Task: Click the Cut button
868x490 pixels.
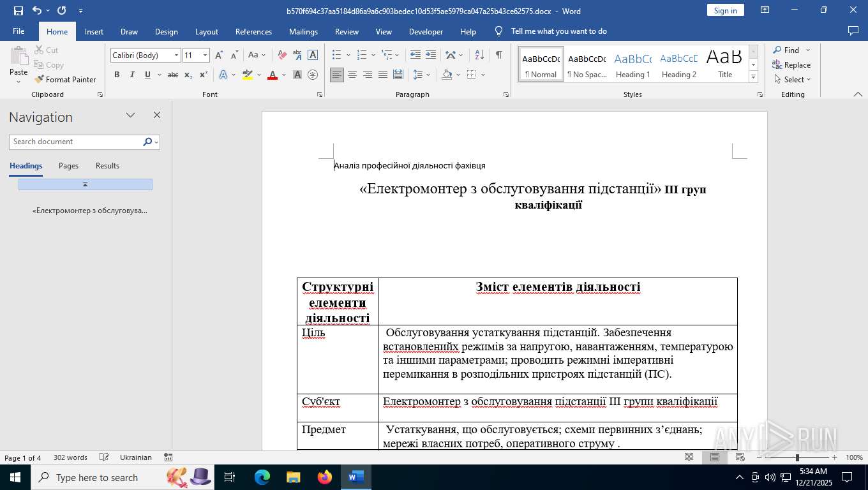Action: (x=46, y=50)
